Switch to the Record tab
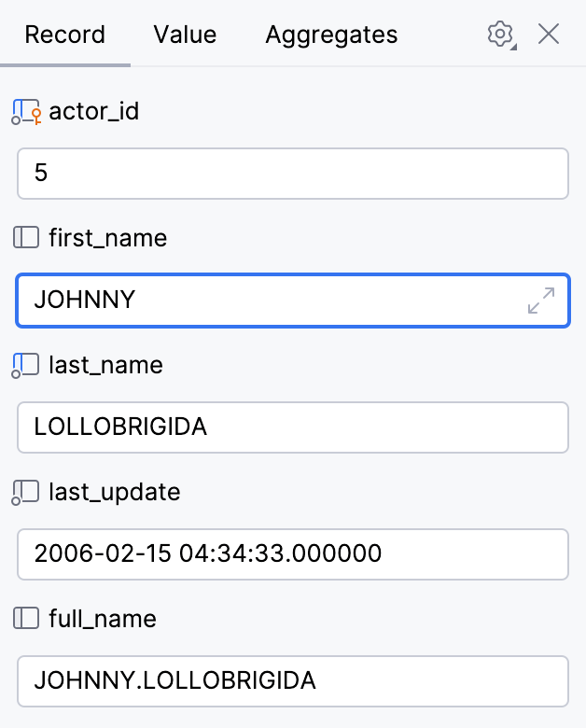 (64, 35)
